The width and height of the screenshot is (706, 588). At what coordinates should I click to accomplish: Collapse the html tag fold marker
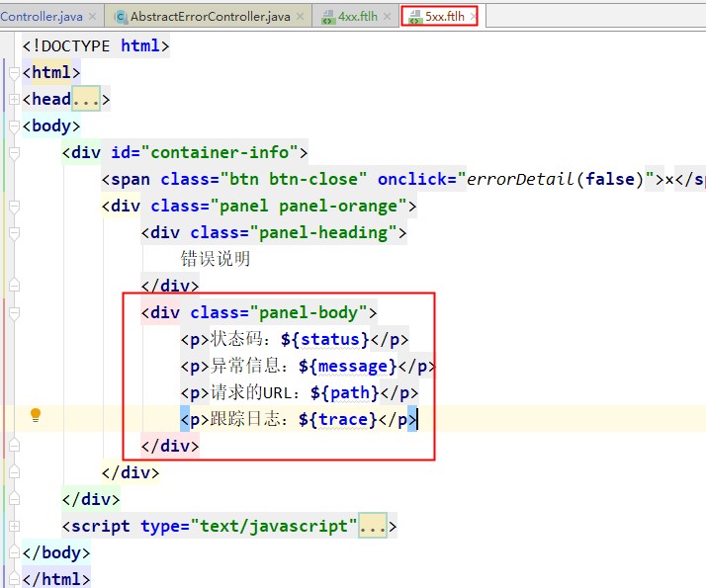[14, 73]
